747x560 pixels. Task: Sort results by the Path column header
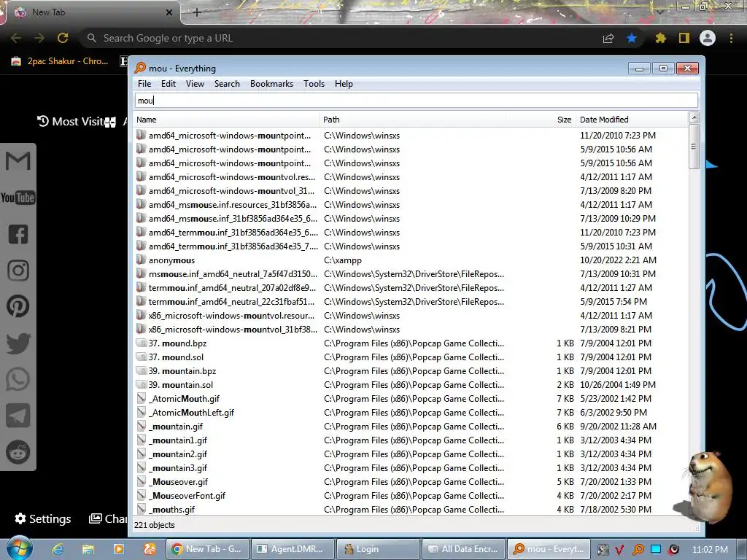click(x=413, y=120)
